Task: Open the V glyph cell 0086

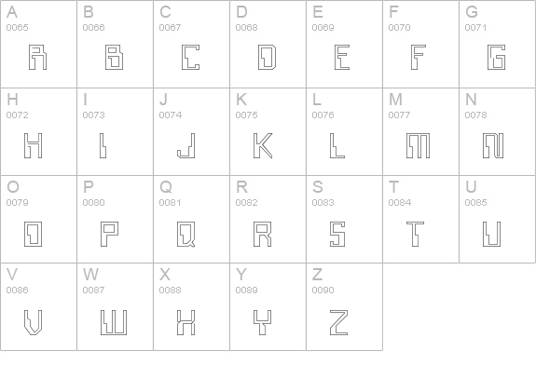Action: (x=38, y=306)
